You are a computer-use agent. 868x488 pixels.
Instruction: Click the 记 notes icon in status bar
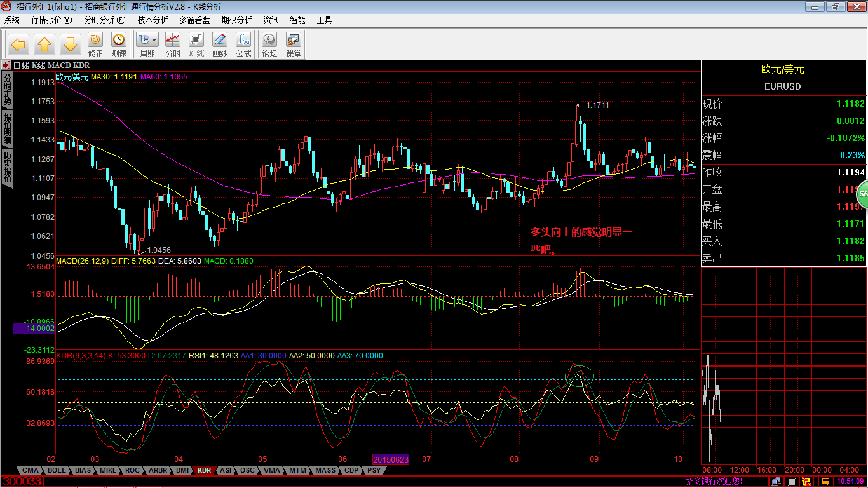[x=806, y=482]
